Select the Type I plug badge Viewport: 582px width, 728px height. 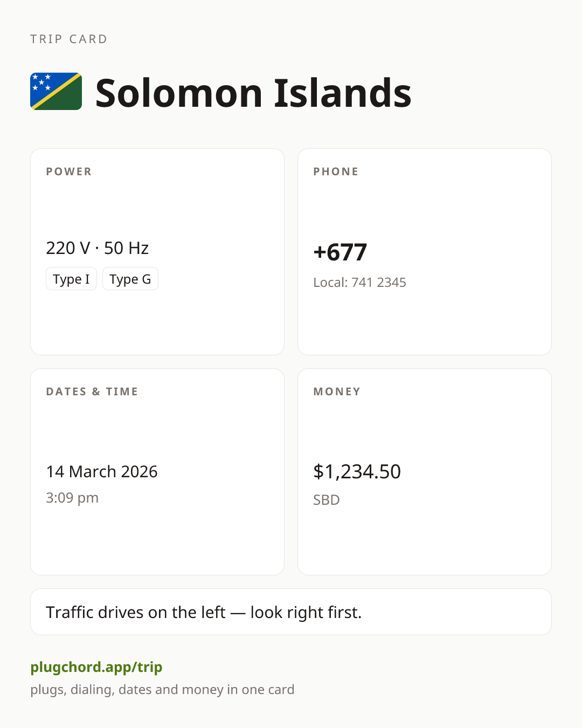(71, 279)
